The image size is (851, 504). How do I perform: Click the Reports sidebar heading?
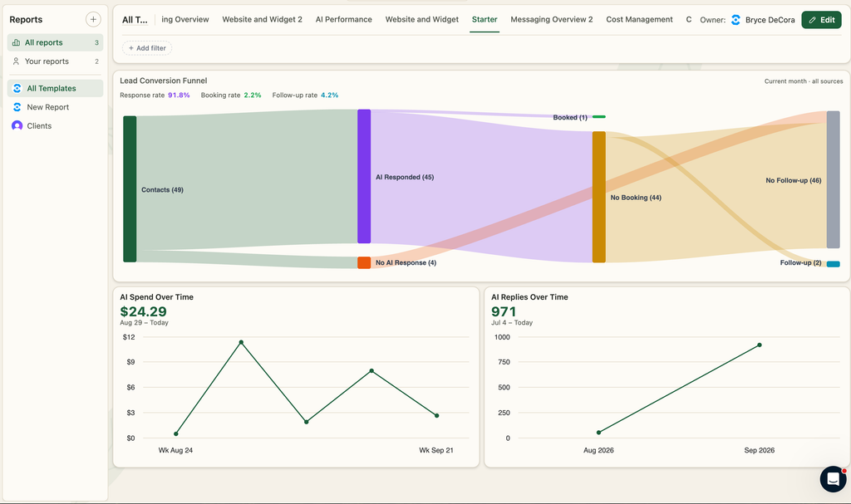[26, 20]
